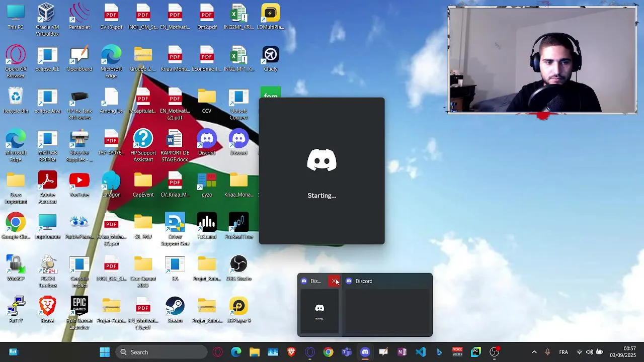Select the WinSCP desktop shortcut

click(16, 268)
